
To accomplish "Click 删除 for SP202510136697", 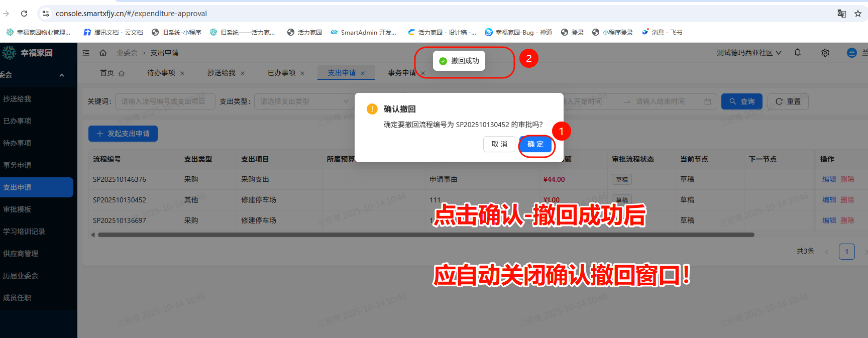I will tap(847, 220).
